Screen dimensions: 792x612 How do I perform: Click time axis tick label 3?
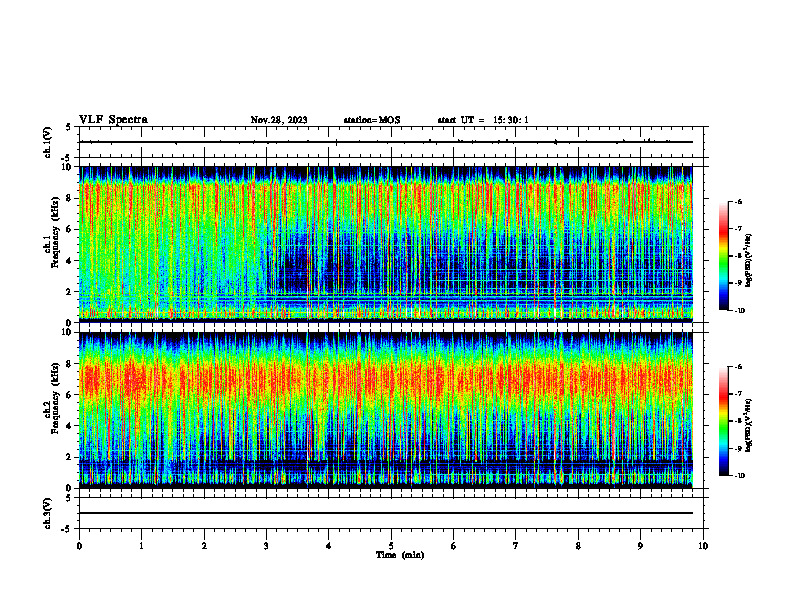pyautogui.click(x=266, y=546)
